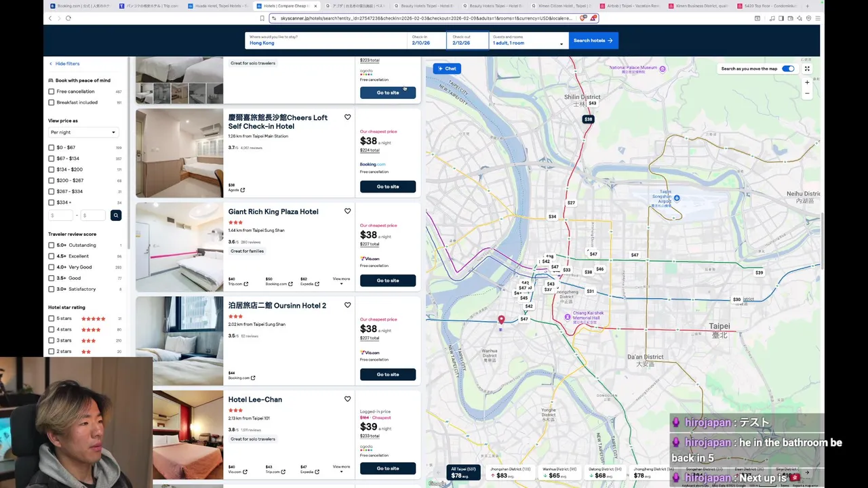Check Breakfast included filter
The height and width of the screenshot is (488, 868).
coord(52,102)
